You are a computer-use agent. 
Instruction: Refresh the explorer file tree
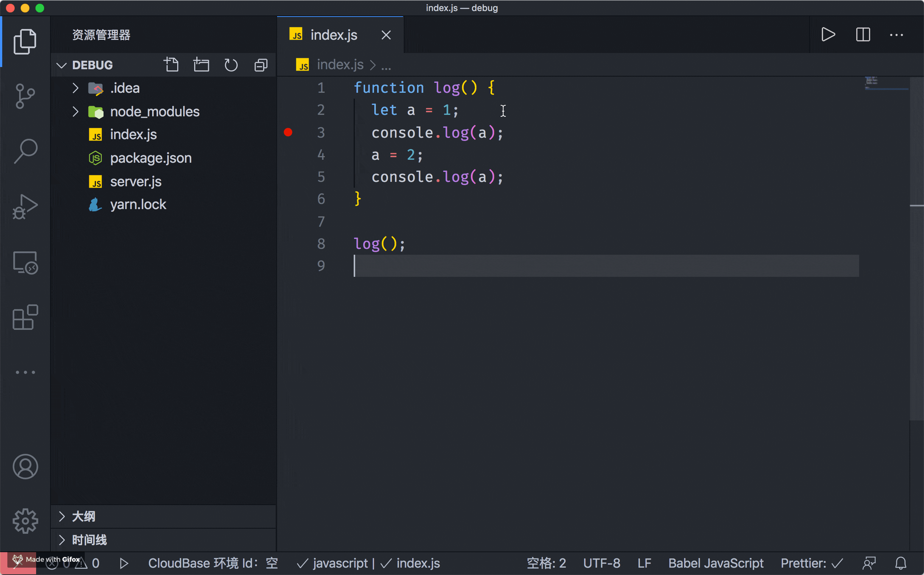pos(231,65)
